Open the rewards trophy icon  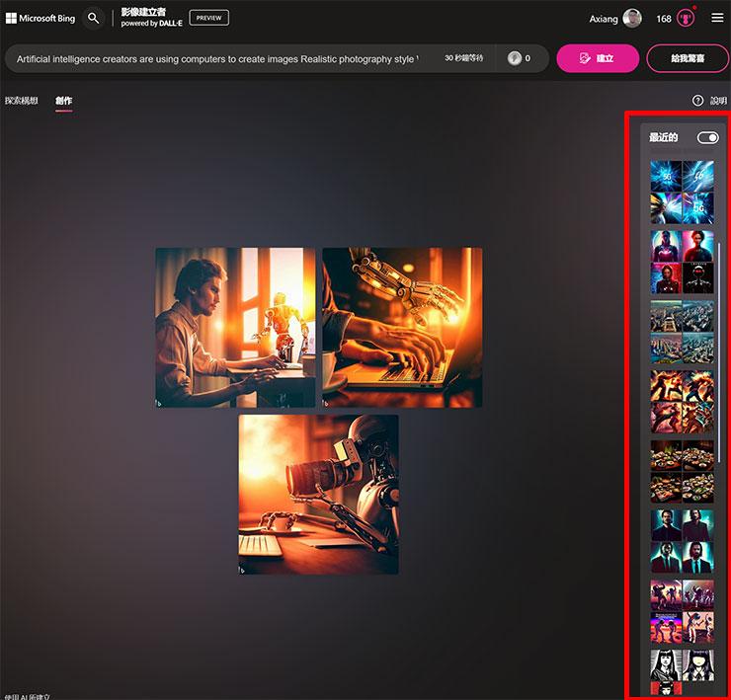(686, 19)
